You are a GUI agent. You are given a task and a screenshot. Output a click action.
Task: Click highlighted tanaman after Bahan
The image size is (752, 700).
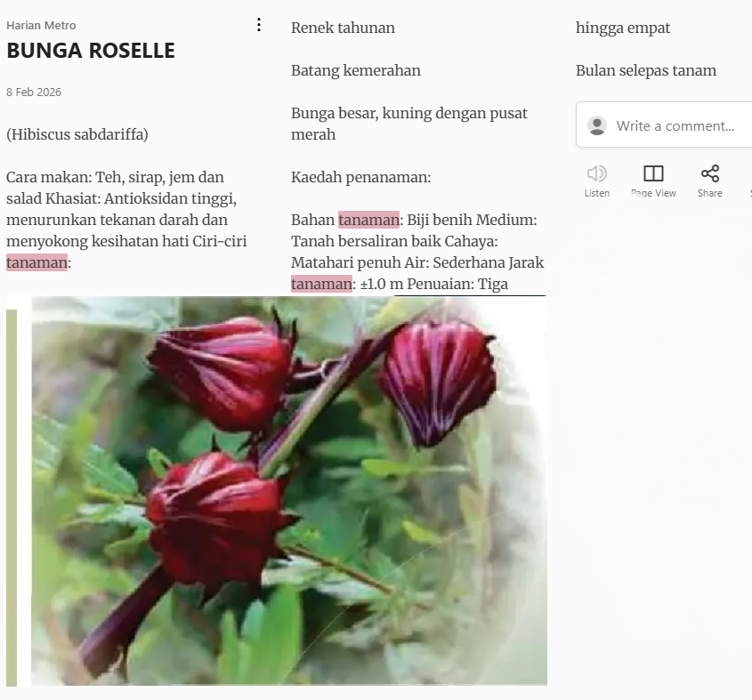[x=368, y=220]
